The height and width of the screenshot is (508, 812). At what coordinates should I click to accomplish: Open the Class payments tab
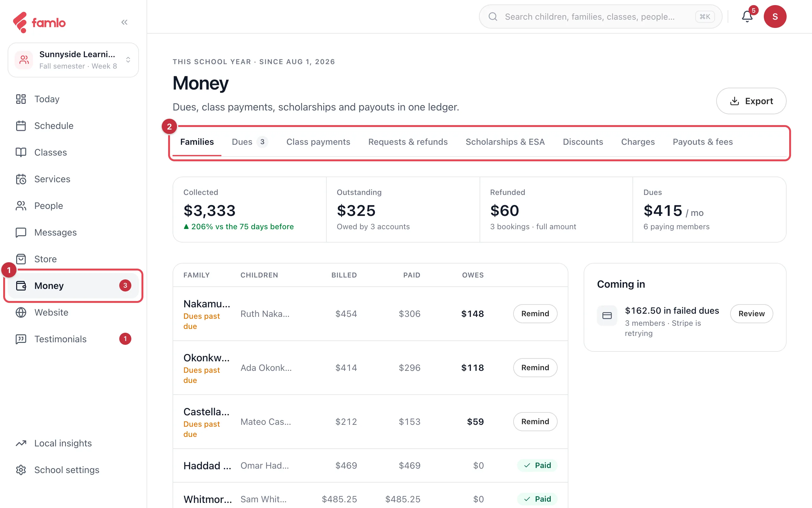(x=318, y=142)
